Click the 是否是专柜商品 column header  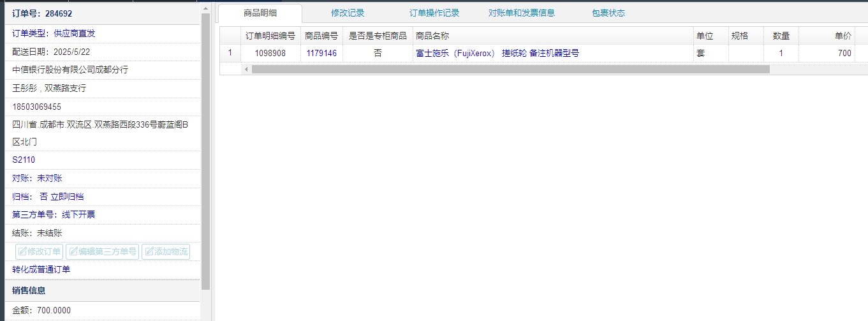pos(378,36)
